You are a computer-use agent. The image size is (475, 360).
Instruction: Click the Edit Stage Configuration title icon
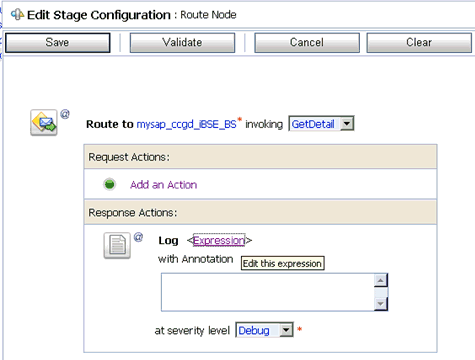17,15
